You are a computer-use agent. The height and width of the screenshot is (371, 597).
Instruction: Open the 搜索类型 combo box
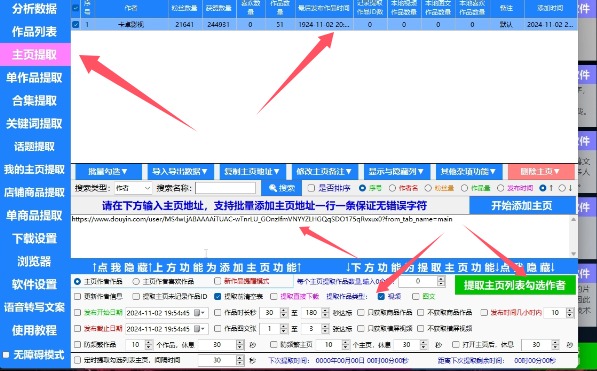133,188
